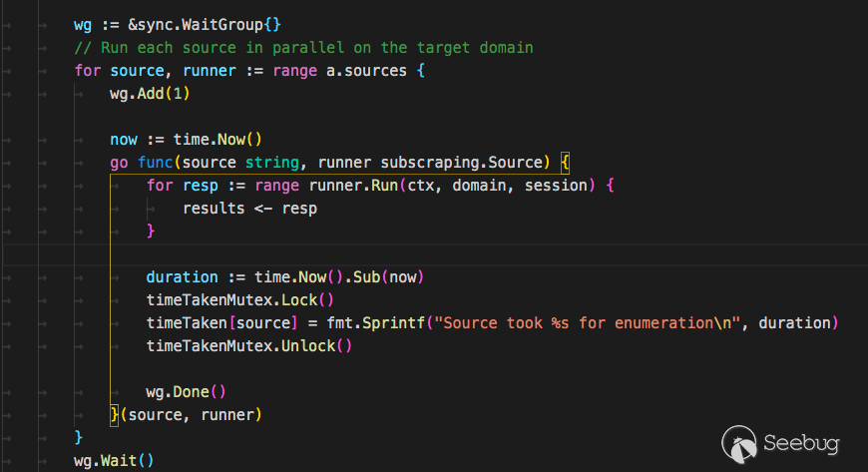Viewport: 868px width, 472px height.
Task: Click the timeTakenMutex.Lock() line
Action: [239, 300]
